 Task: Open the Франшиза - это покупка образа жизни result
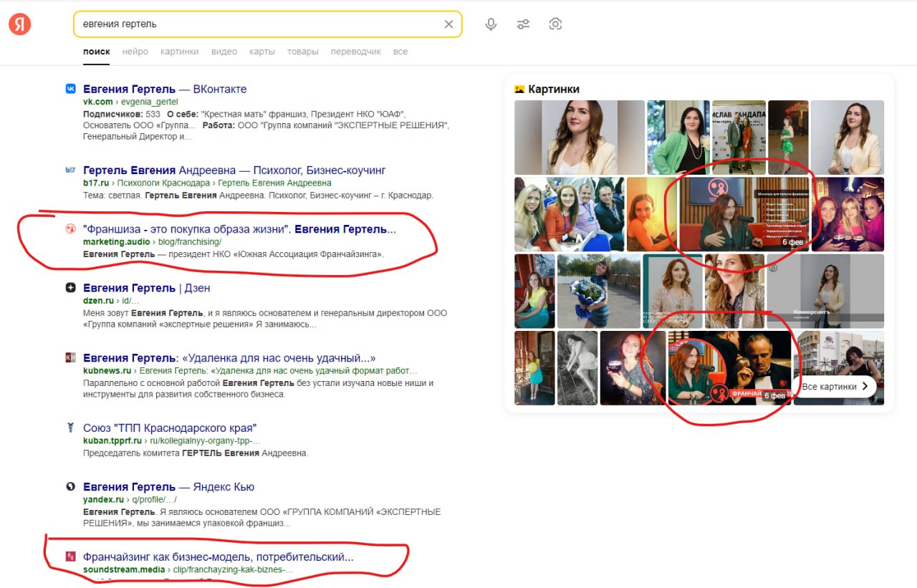click(x=239, y=229)
